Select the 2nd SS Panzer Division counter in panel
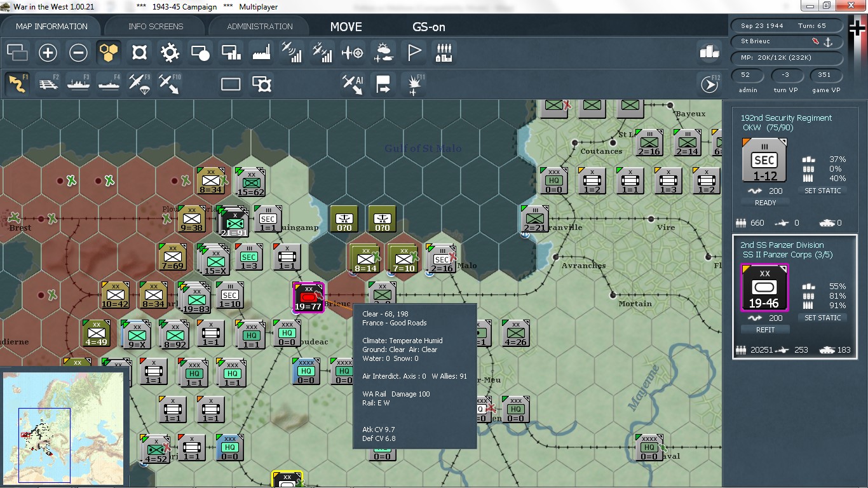This screenshot has width=868, height=488. [x=764, y=288]
